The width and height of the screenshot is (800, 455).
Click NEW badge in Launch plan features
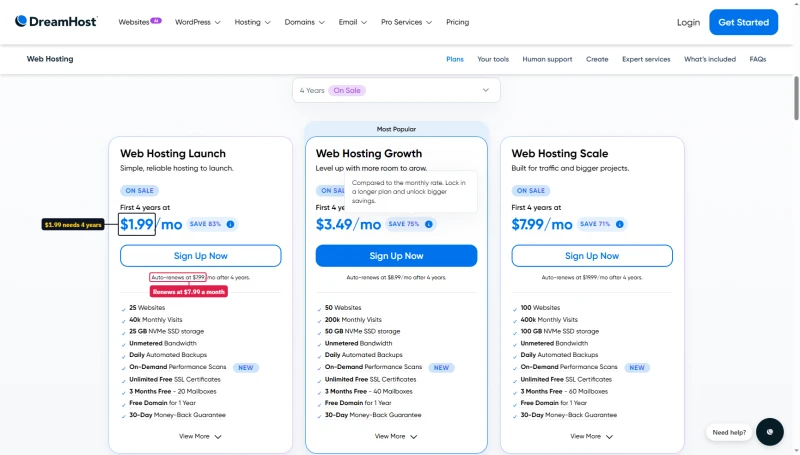coord(246,368)
